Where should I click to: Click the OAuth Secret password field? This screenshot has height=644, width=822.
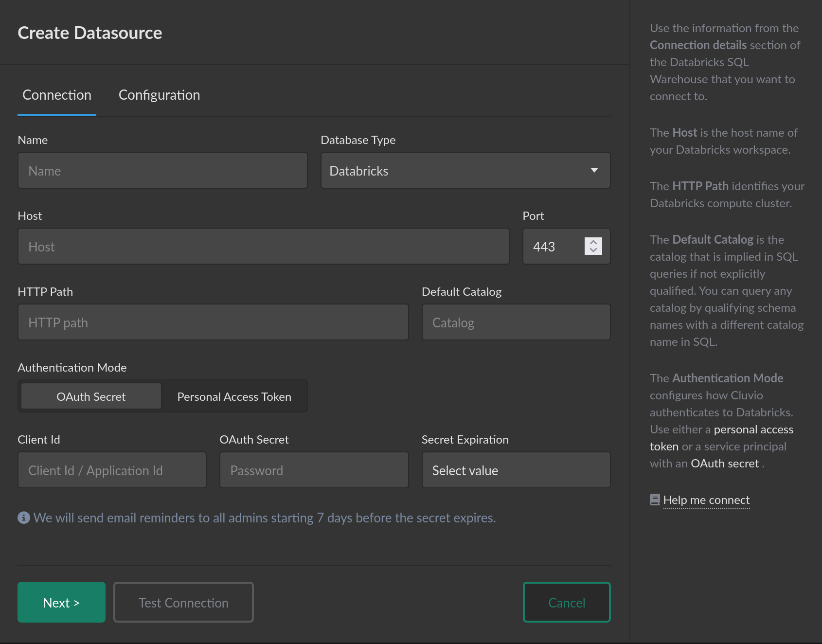(x=314, y=470)
